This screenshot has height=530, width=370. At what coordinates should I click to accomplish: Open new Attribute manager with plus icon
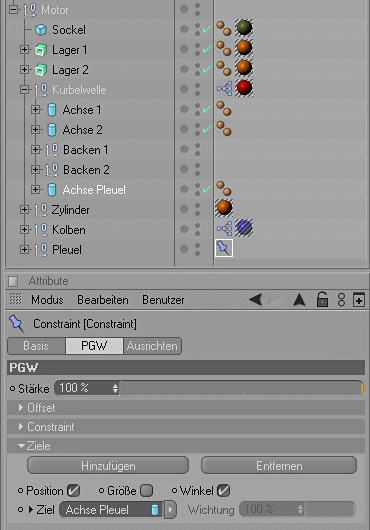coord(359,300)
